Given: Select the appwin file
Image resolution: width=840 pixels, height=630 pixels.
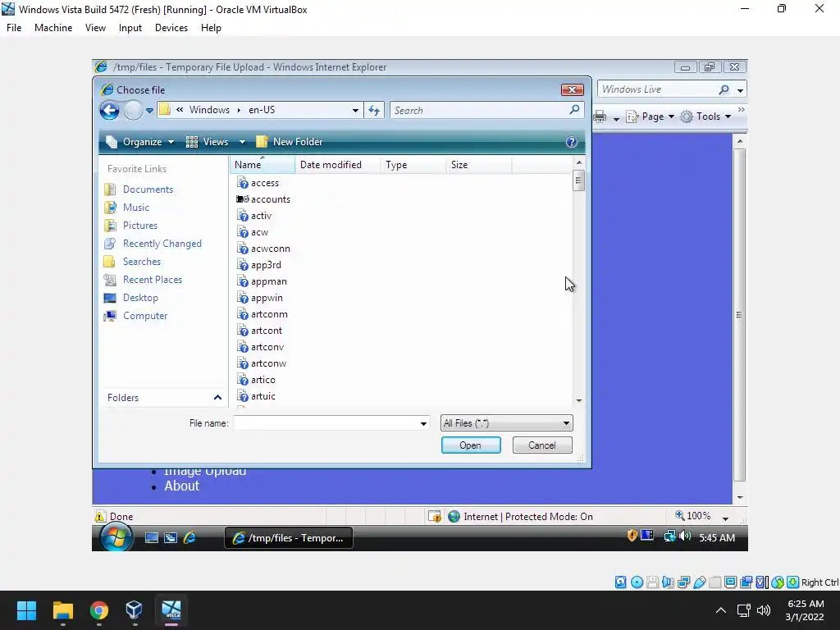Looking at the screenshot, I should point(260,298).
